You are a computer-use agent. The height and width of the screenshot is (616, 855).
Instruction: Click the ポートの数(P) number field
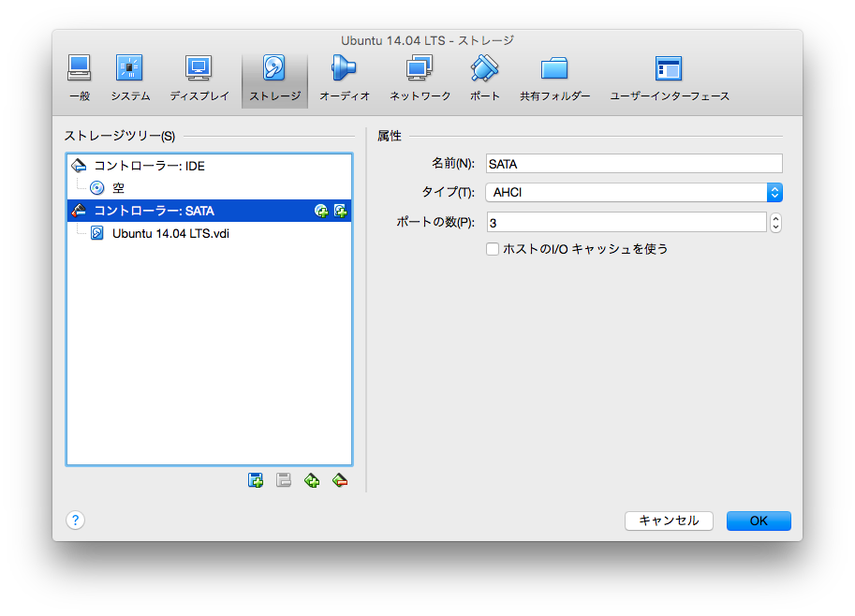click(627, 223)
